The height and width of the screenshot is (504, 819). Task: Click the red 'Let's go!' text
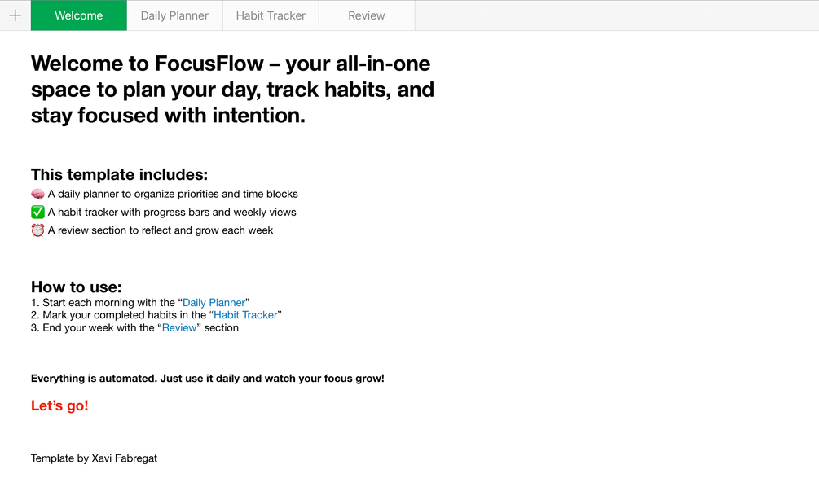pyautogui.click(x=59, y=405)
